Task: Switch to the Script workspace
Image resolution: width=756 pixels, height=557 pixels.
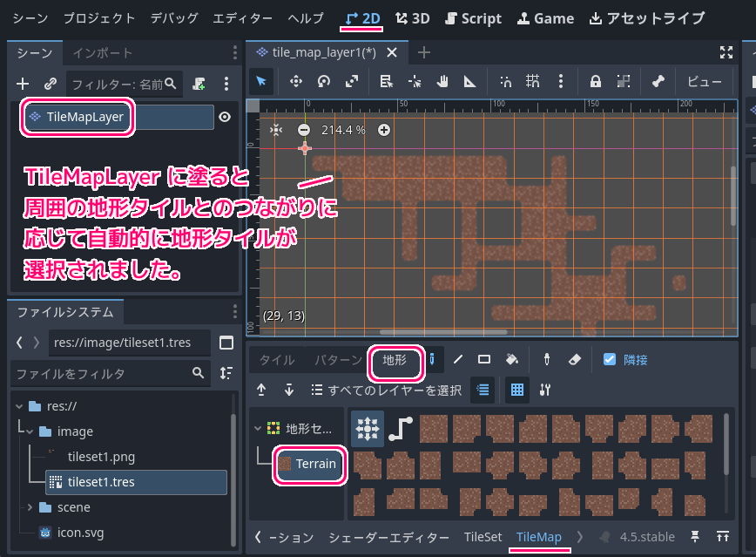Action: point(473,18)
